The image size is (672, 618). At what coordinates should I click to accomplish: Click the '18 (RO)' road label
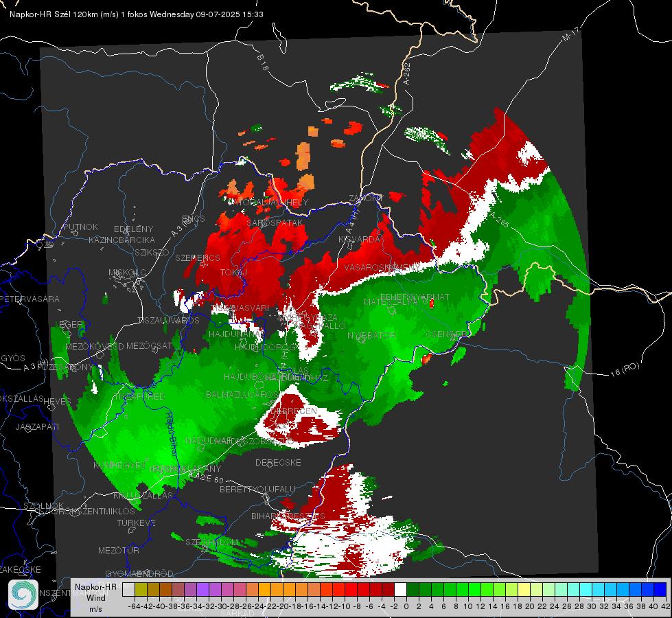(625, 369)
